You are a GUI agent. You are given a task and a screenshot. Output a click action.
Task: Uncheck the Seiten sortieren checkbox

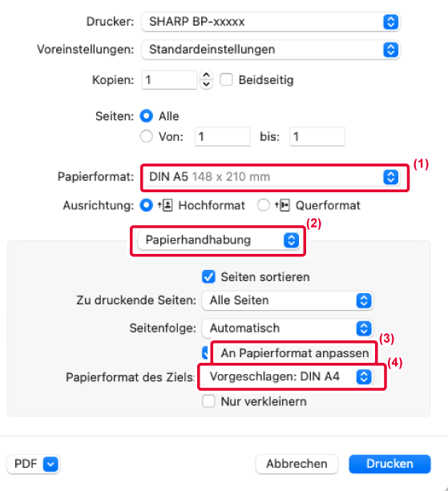click(x=208, y=277)
